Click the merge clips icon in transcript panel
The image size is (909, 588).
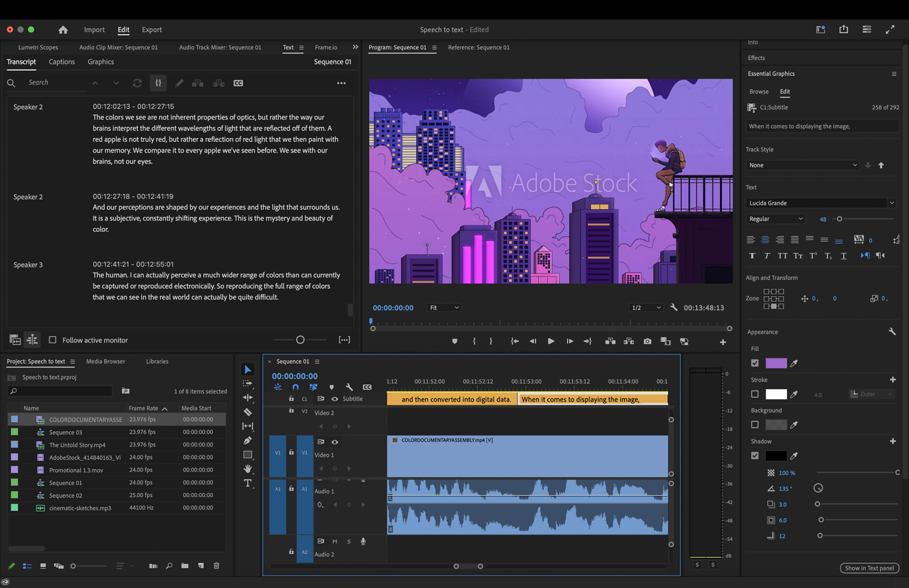tap(198, 83)
